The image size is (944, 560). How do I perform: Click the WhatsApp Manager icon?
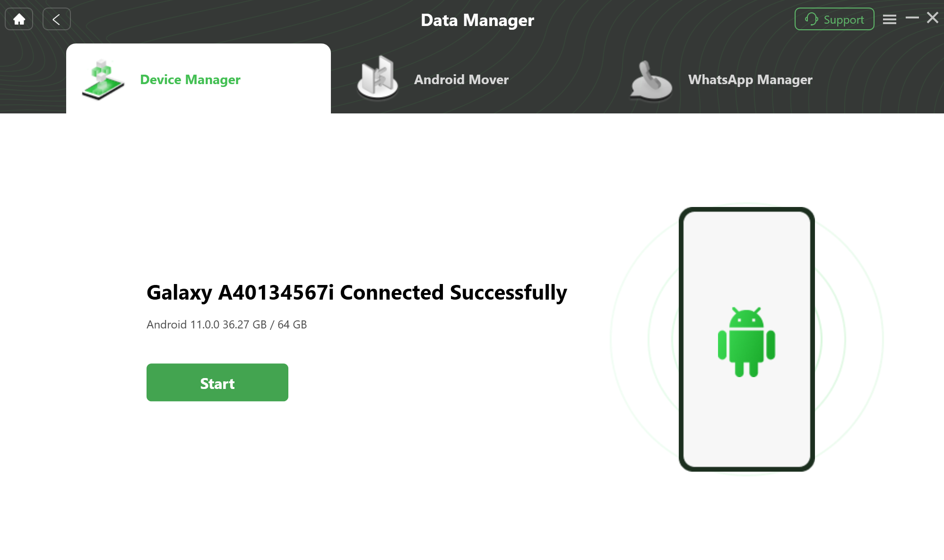tap(650, 78)
